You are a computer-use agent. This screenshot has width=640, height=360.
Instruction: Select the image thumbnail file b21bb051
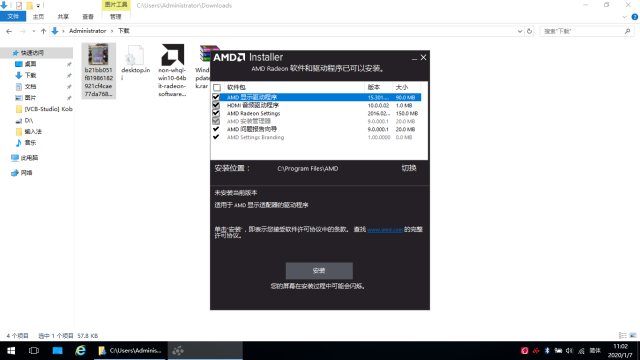click(x=98, y=70)
